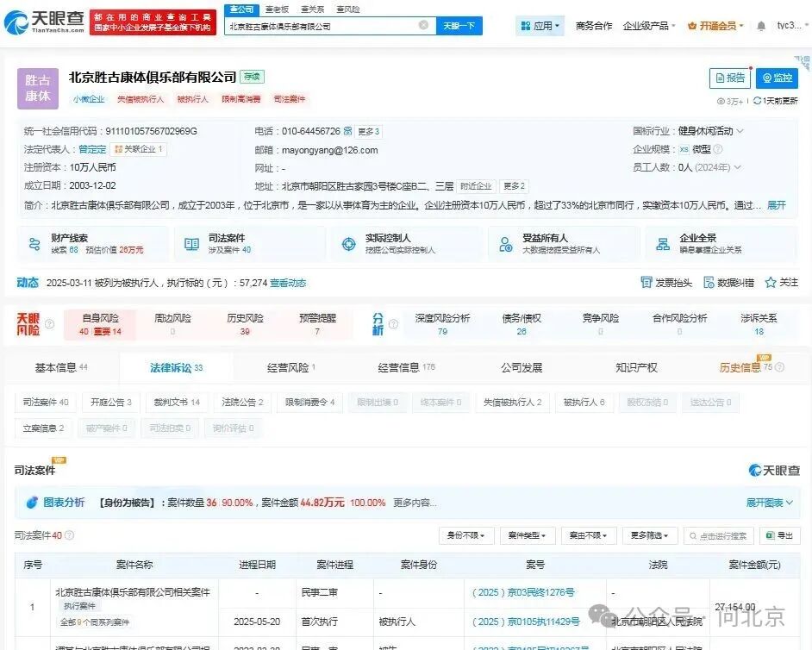Click the help icon next to 司法案件 40
Screen dimensions: 812x650
pyautogui.click(x=69, y=535)
